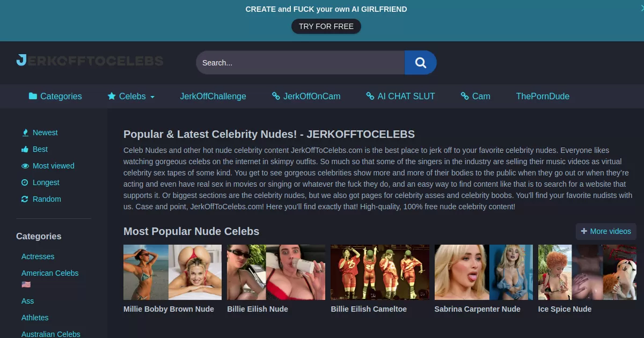This screenshot has height=338, width=644.
Task: Visit the ThePornDude nav link
Action: 543,97
